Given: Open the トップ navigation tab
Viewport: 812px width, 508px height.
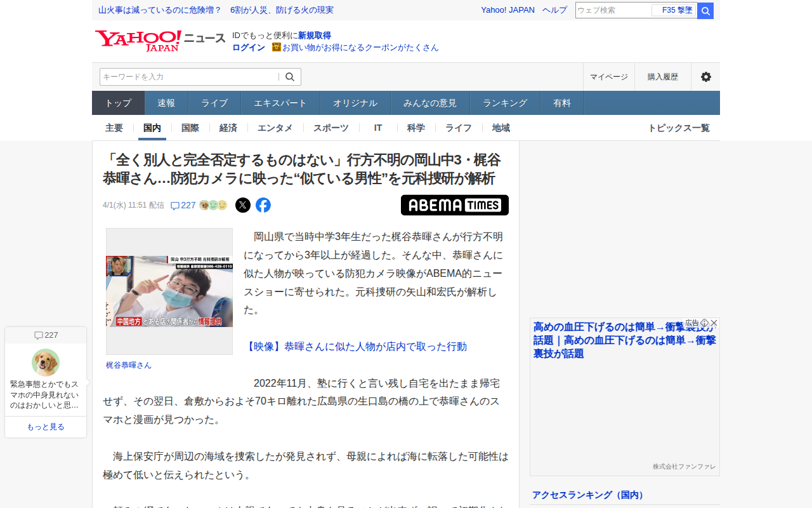Looking at the screenshot, I should (x=119, y=103).
